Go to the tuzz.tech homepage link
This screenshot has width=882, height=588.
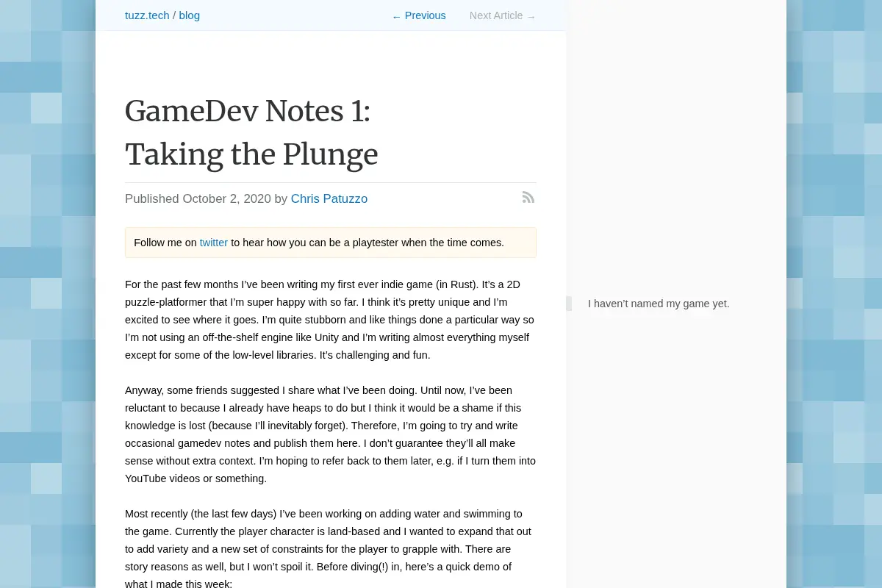(x=147, y=15)
